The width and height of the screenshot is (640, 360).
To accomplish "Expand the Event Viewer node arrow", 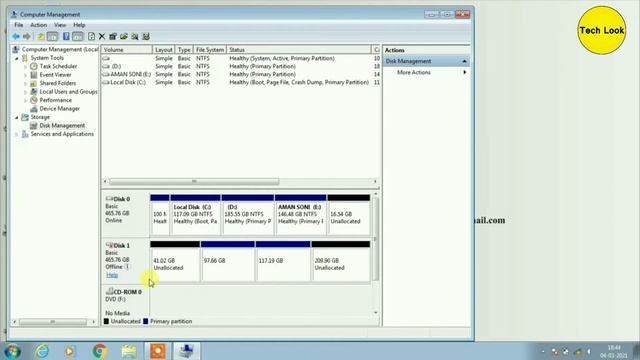I will [25, 75].
